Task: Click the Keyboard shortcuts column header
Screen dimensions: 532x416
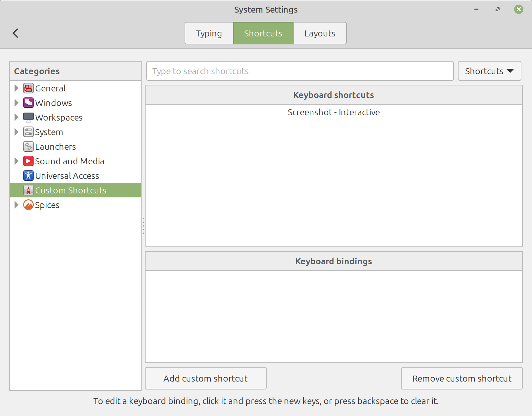Action: (333, 95)
